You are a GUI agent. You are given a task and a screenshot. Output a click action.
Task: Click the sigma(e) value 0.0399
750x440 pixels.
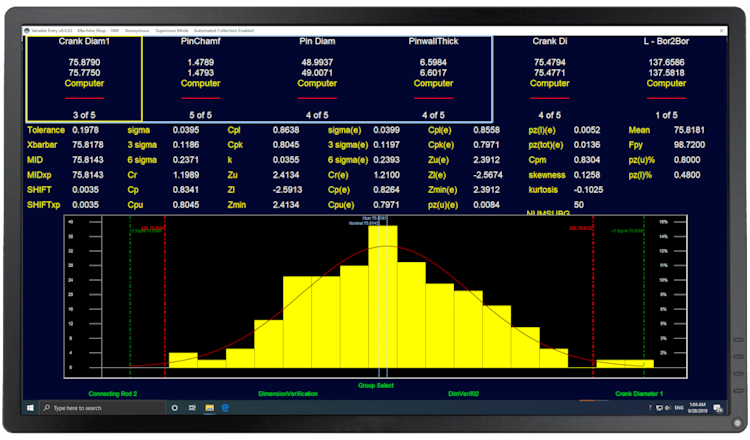click(x=386, y=130)
